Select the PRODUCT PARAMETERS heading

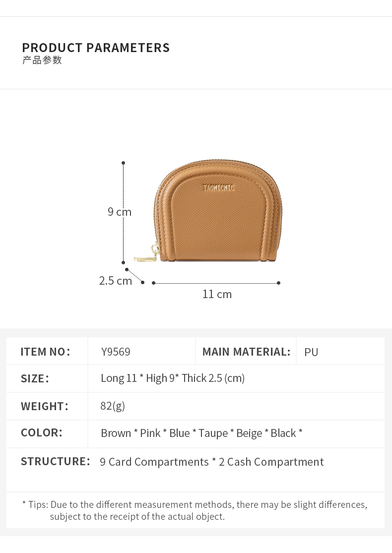96,48
